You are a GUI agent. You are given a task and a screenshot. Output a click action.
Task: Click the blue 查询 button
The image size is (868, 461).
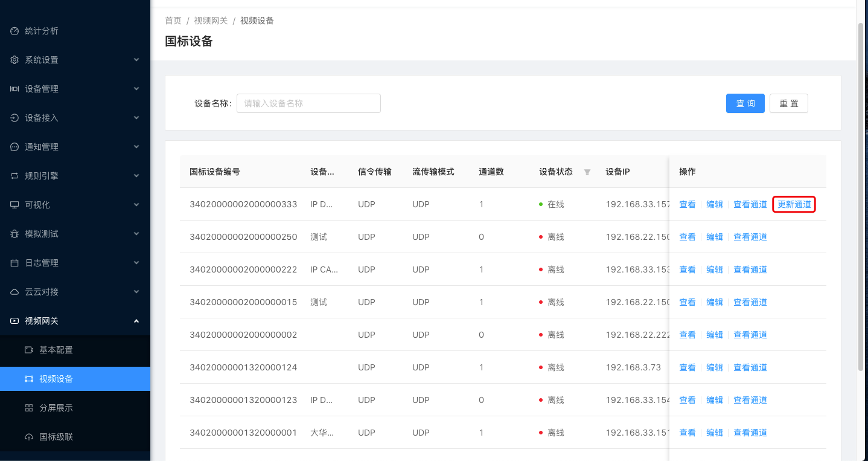point(745,103)
